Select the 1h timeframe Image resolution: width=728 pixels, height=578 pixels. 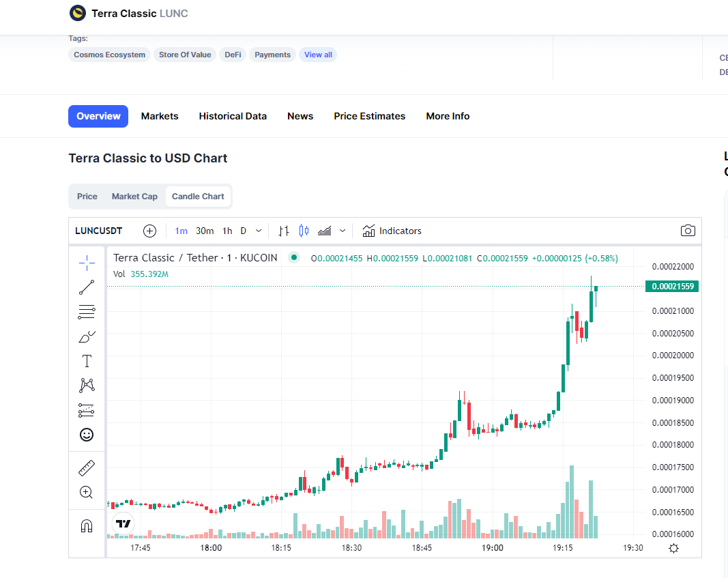tap(227, 231)
